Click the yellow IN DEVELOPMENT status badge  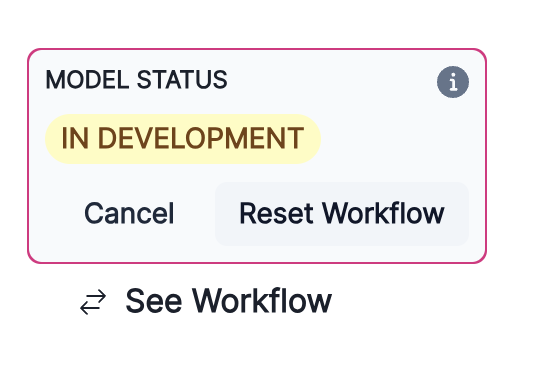183,139
